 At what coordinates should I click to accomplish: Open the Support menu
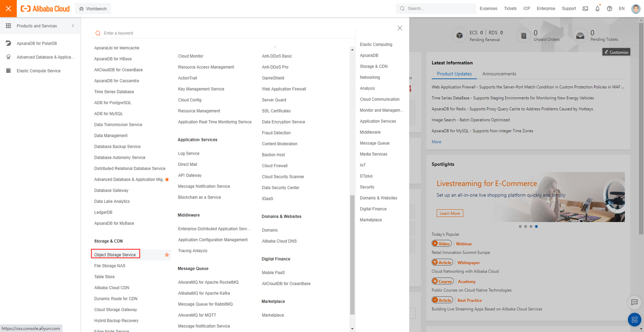tap(569, 8)
